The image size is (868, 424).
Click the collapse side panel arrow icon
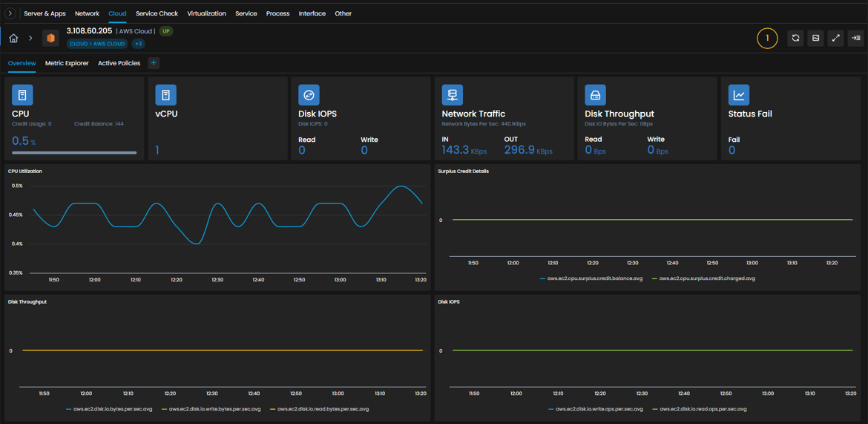[x=856, y=39]
